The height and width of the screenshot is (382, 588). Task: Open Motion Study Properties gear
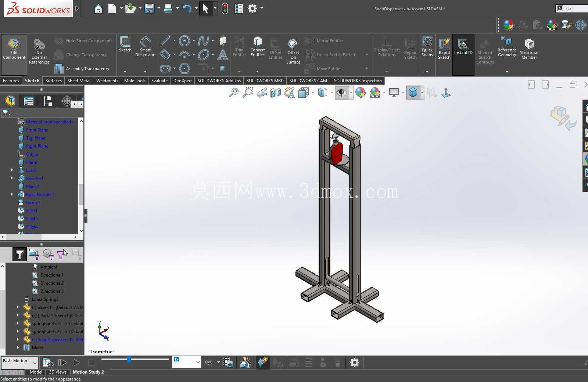[354, 363]
